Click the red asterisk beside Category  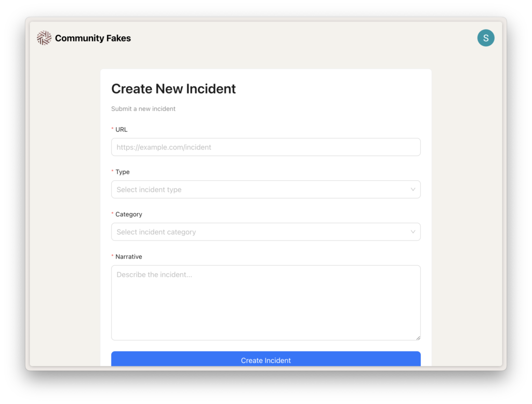click(112, 214)
